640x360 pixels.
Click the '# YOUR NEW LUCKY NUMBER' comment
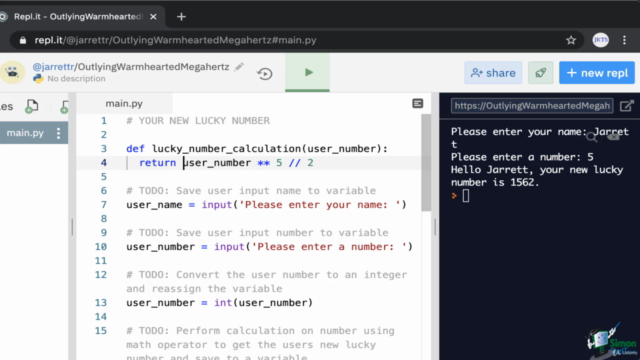[x=198, y=121]
